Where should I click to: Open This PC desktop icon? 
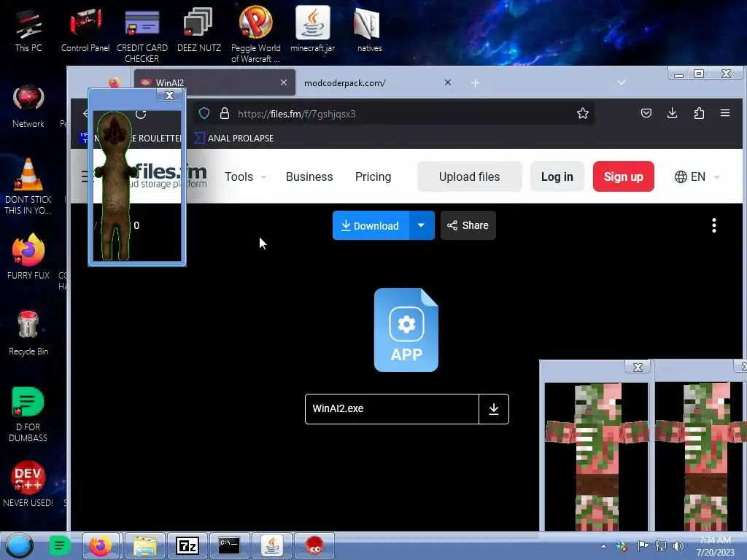click(x=28, y=30)
